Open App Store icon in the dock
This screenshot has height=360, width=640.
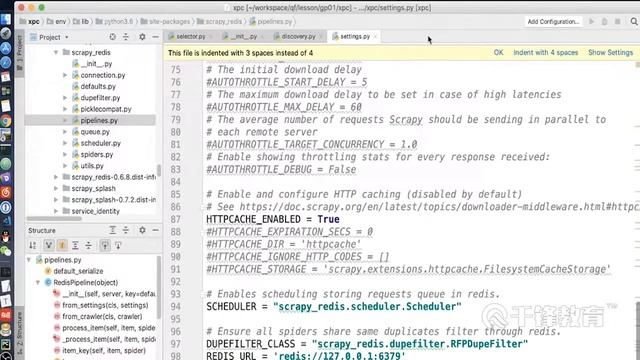pyautogui.click(x=6, y=48)
